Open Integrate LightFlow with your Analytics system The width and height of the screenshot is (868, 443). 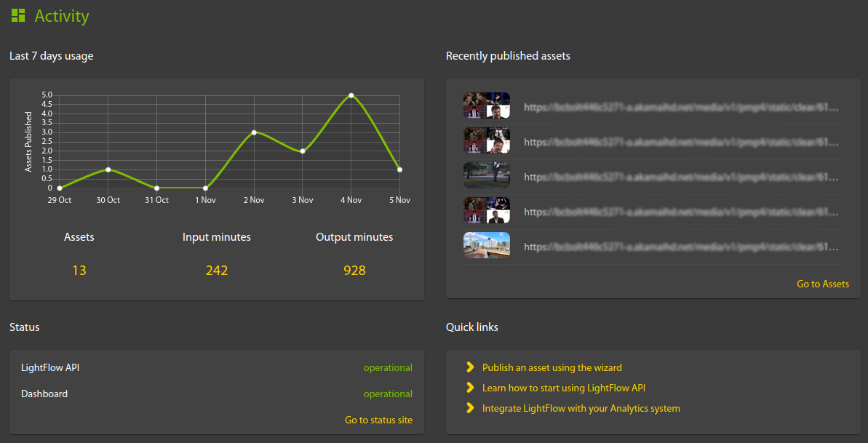tap(581, 408)
